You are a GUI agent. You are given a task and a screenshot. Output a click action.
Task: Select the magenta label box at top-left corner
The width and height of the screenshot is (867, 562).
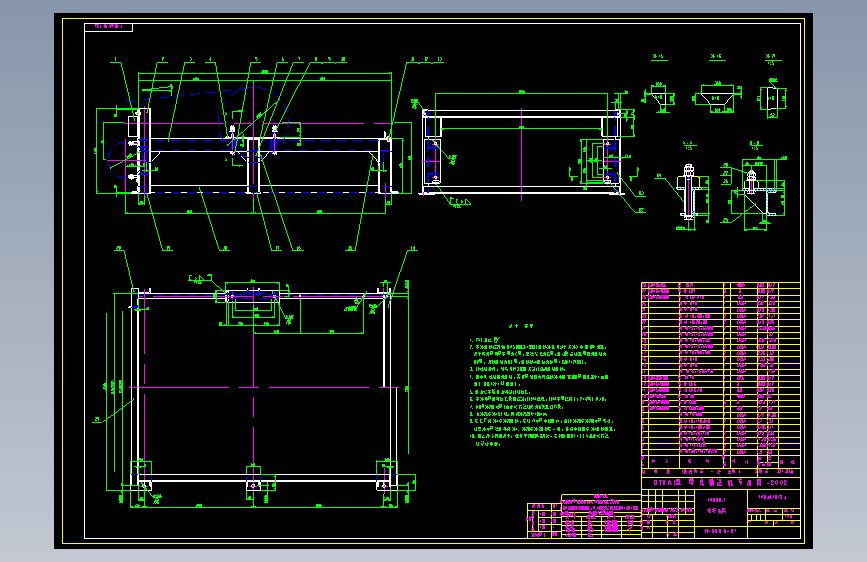(x=108, y=27)
